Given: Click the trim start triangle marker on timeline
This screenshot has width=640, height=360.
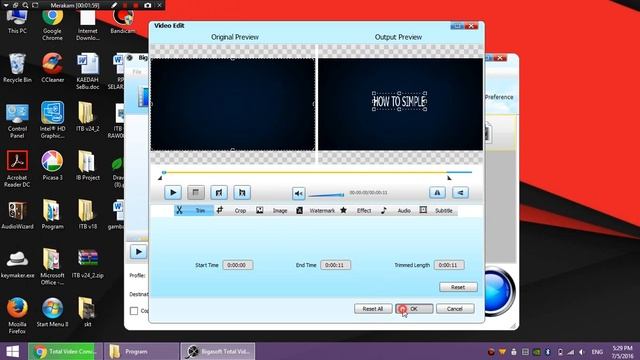Looking at the screenshot, I should (x=160, y=178).
